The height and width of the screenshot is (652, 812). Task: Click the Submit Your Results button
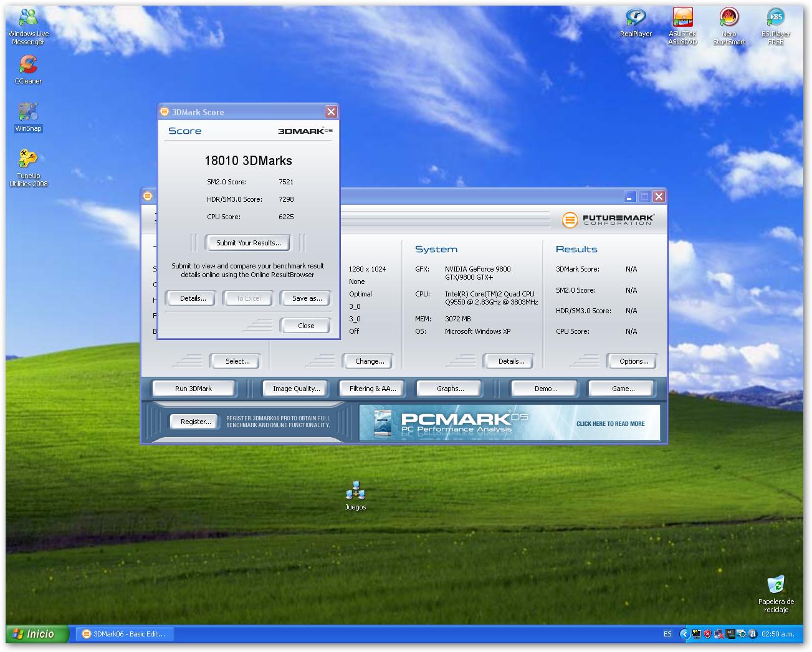click(x=248, y=243)
